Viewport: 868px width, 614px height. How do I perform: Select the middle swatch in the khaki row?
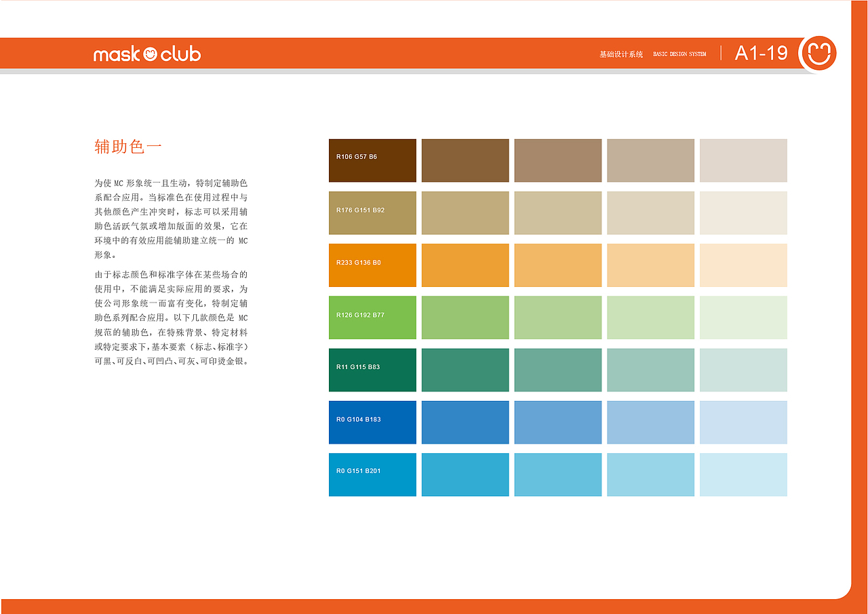click(558, 213)
